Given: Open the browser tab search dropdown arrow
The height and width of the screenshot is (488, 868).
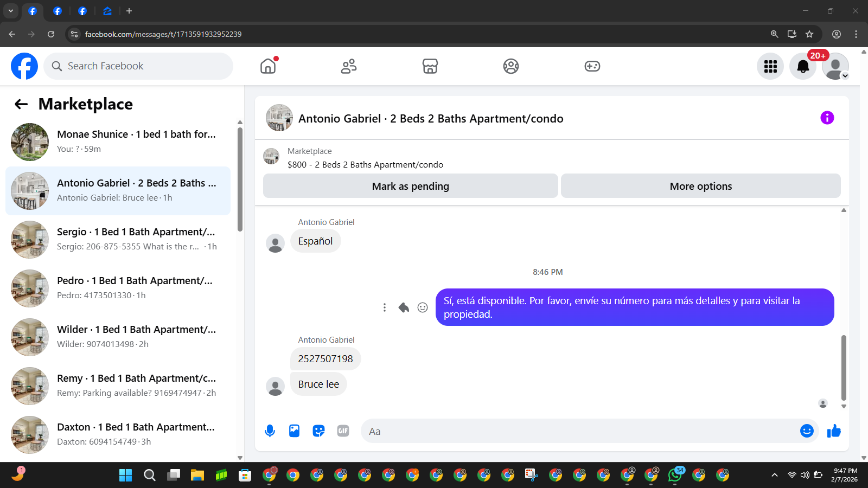Looking at the screenshot, I should click(10, 11).
